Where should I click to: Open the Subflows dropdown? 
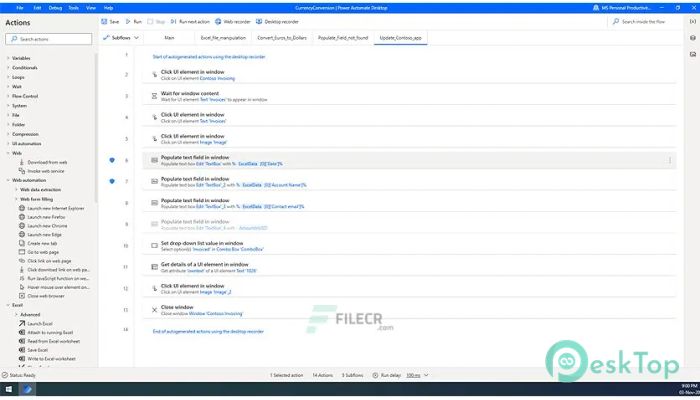click(x=121, y=38)
